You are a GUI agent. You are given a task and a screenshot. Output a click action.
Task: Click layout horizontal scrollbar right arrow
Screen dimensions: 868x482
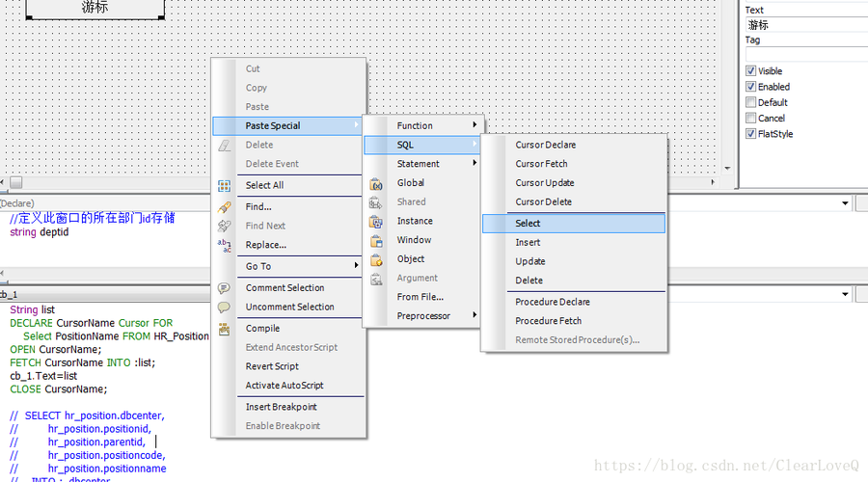(713, 182)
